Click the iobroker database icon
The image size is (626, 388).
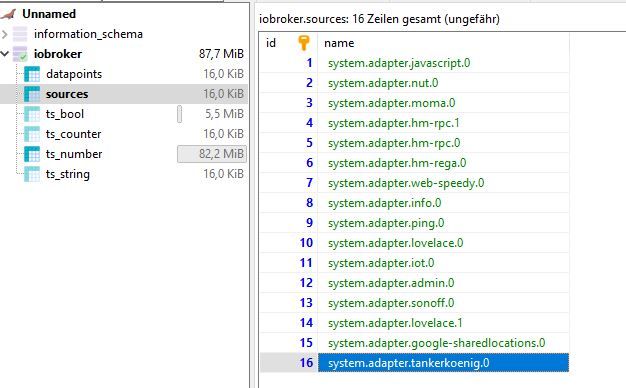[20, 54]
